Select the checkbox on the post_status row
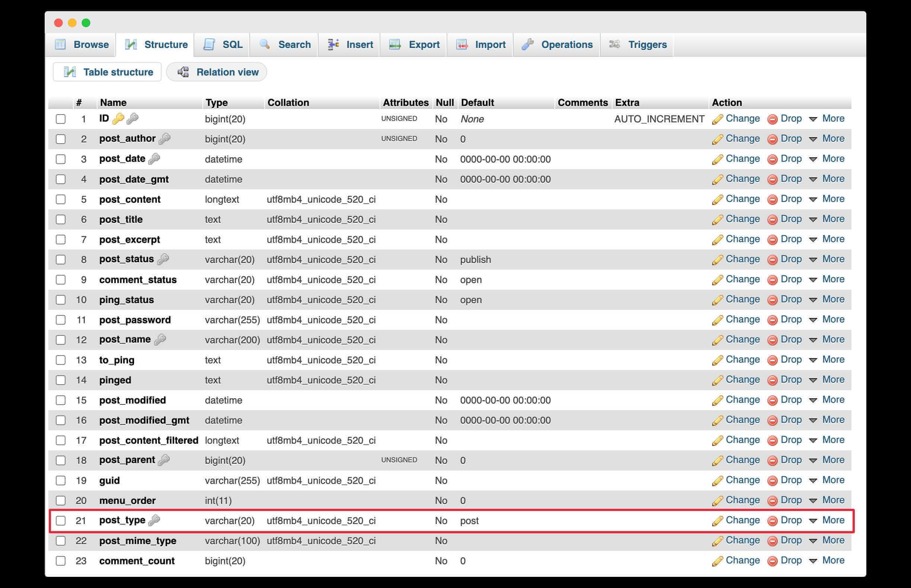 pyautogui.click(x=61, y=259)
